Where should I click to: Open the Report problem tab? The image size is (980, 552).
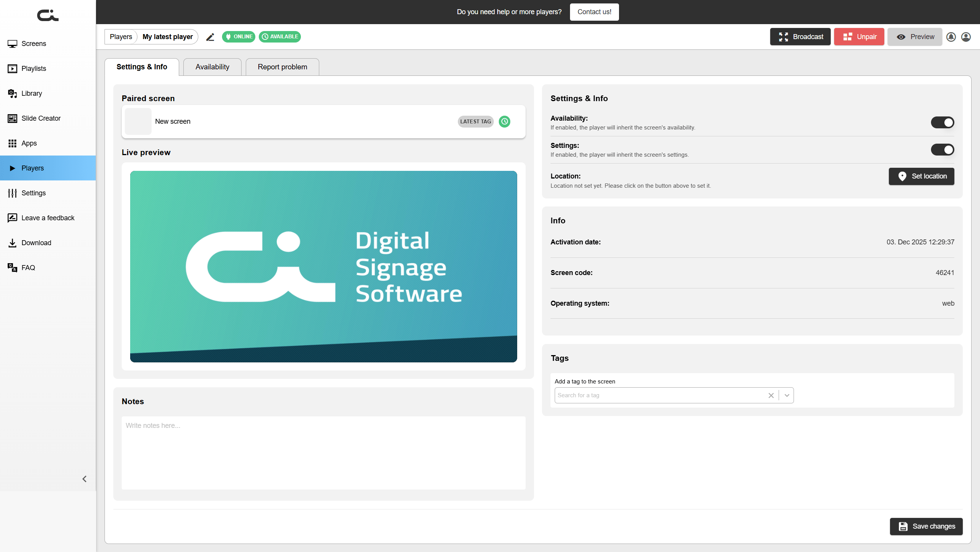click(282, 67)
